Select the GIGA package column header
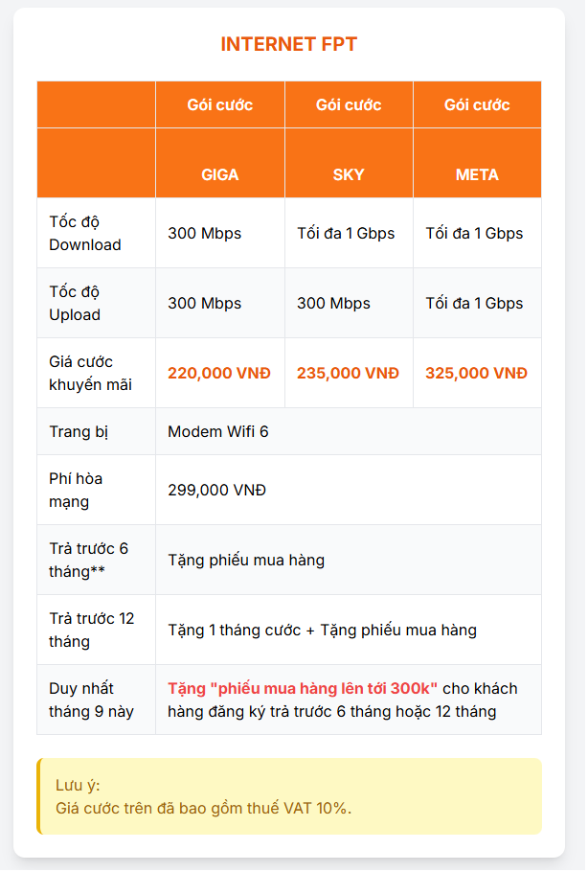 (x=220, y=174)
